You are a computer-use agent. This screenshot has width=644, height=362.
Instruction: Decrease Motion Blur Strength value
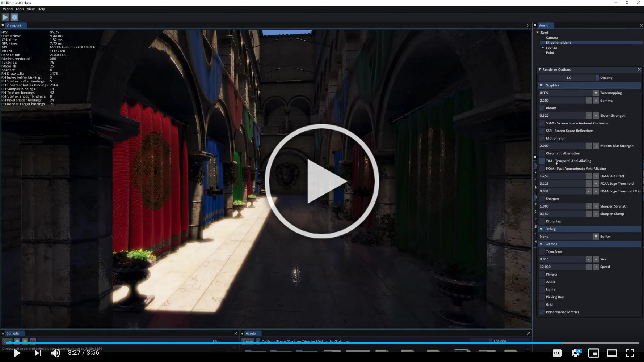589,146
